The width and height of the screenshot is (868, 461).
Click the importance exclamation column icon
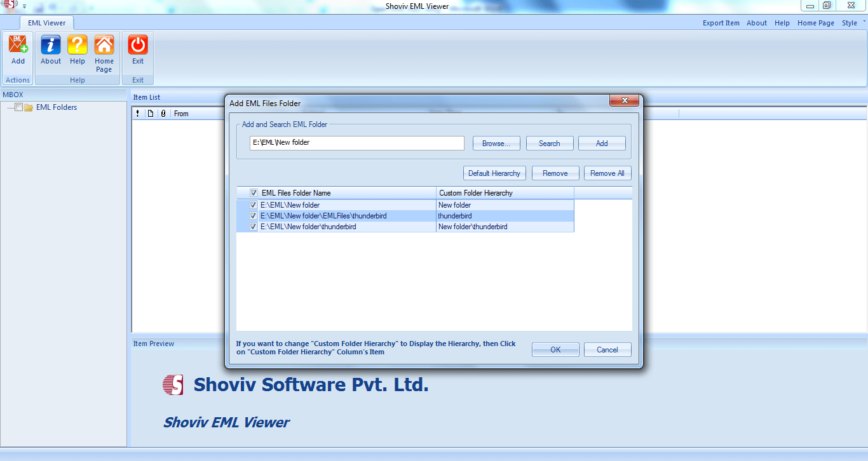pyautogui.click(x=137, y=114)
